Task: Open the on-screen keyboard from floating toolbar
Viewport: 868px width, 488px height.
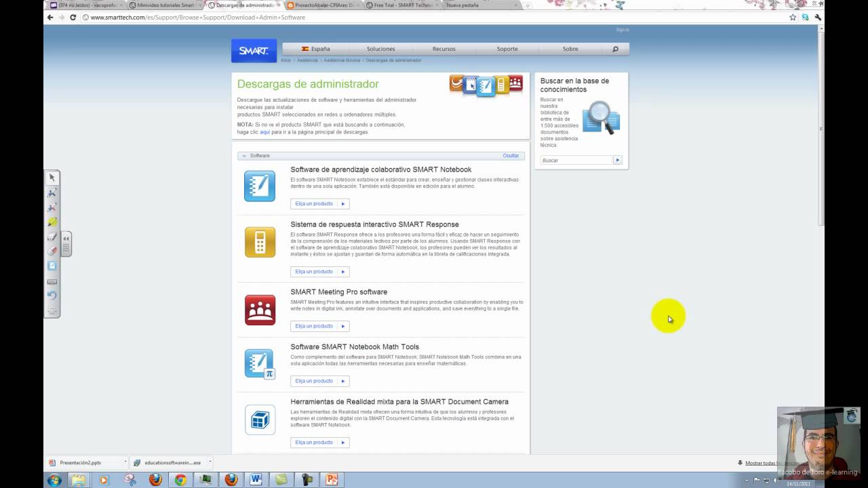Action: click(x=52, y=281)
